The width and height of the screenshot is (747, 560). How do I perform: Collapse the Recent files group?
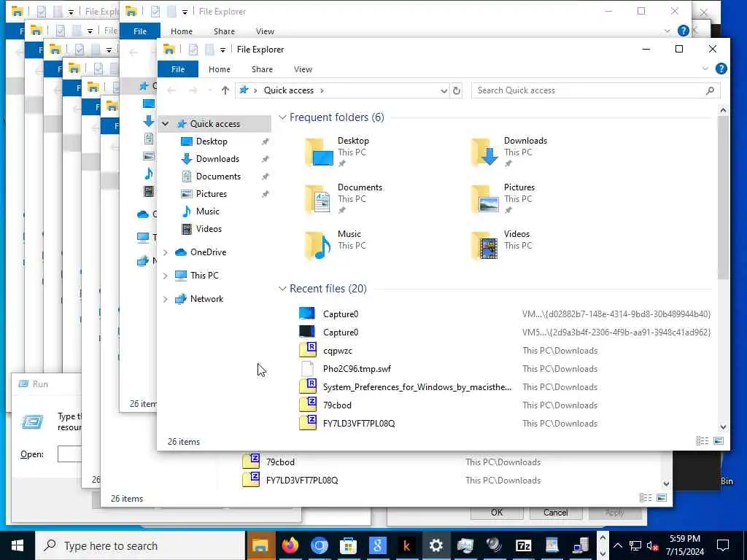[282, 289]
